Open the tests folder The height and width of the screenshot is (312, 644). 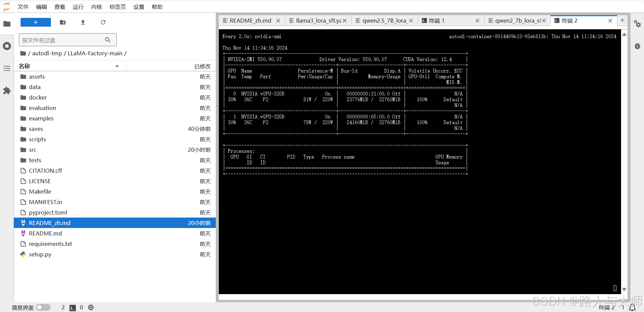pos(115,160)
